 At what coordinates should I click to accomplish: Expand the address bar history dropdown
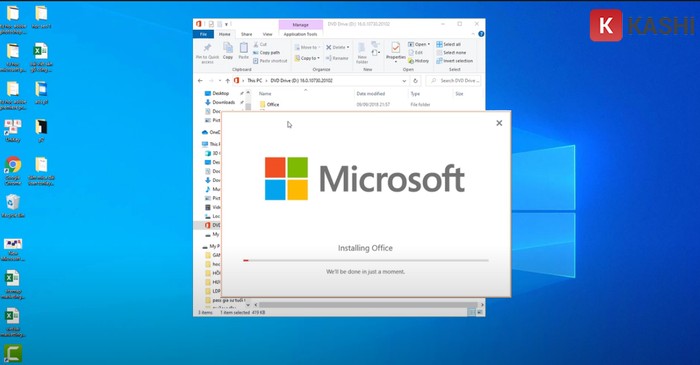coord(404,81)
